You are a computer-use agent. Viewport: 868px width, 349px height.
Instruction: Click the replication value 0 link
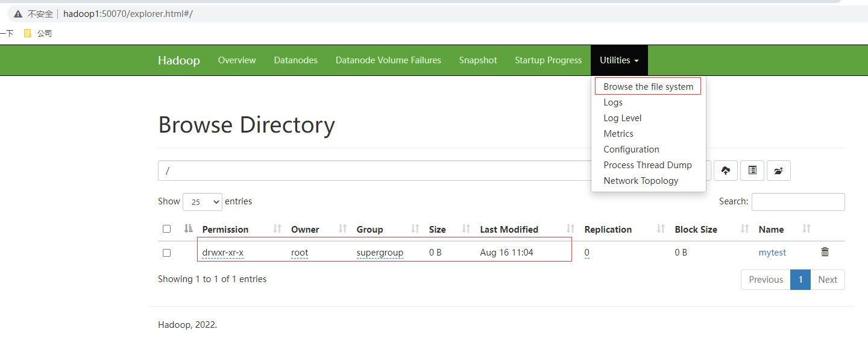point(587,253)
